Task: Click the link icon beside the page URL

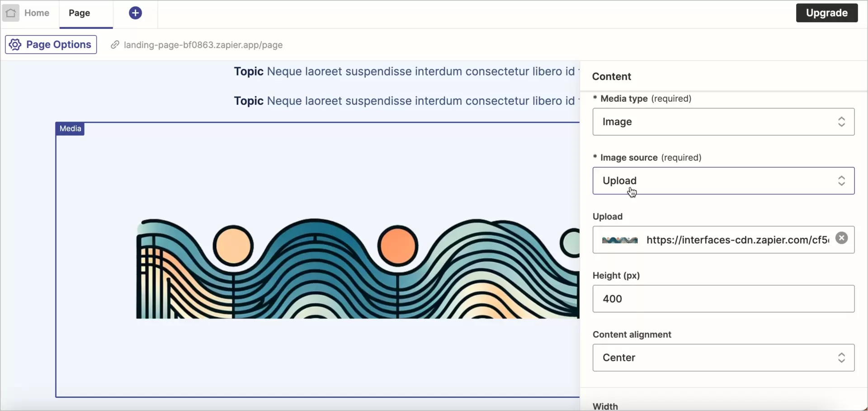Action: coord(115,45)
